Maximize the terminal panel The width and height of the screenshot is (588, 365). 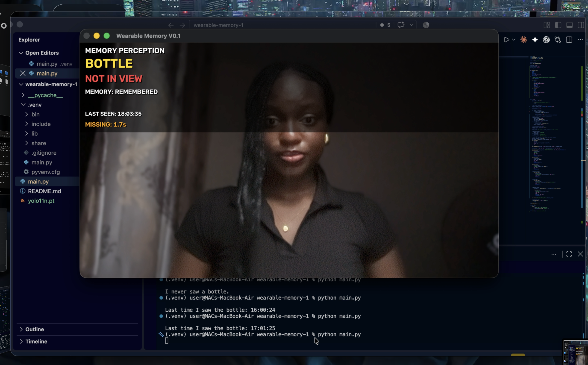[569, 254]
